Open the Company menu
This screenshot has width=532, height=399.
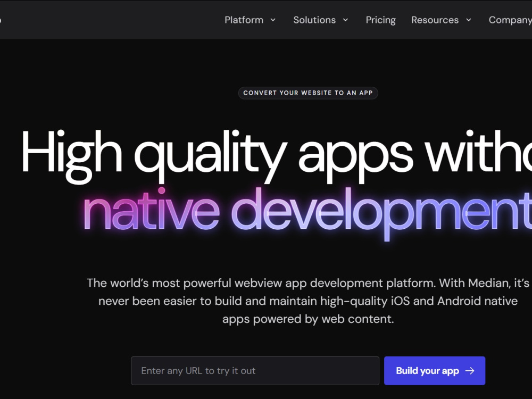(x=510, y=20)
